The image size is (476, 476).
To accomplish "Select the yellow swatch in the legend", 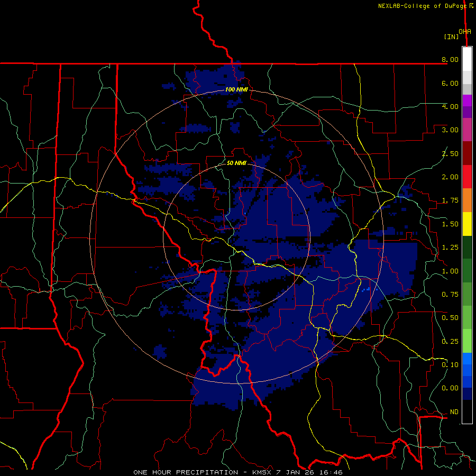I will click(x=467, y=224).
